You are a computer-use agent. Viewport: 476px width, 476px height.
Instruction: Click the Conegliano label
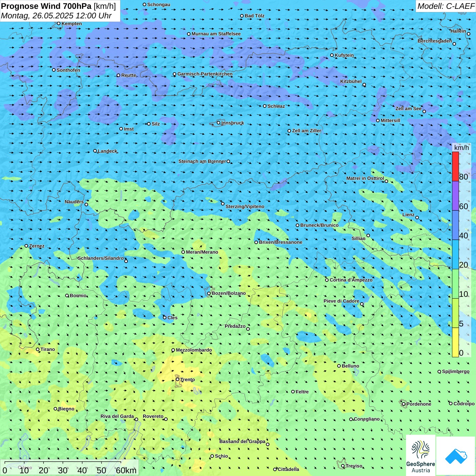pos(367,419)
